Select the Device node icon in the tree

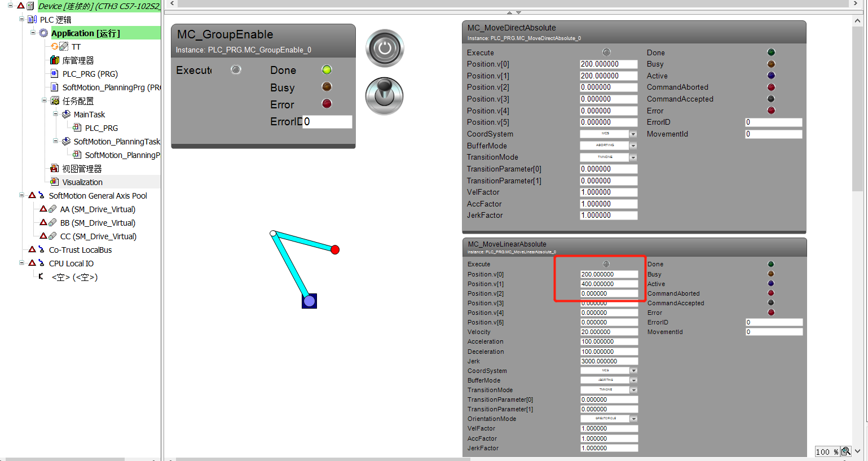point(30,6)
